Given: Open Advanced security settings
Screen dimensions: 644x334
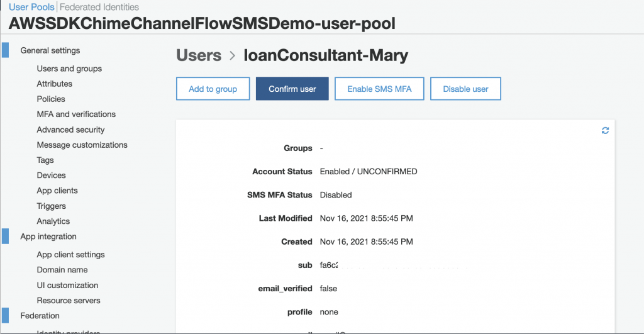Looking at the screenshot, I should (70, 130).
